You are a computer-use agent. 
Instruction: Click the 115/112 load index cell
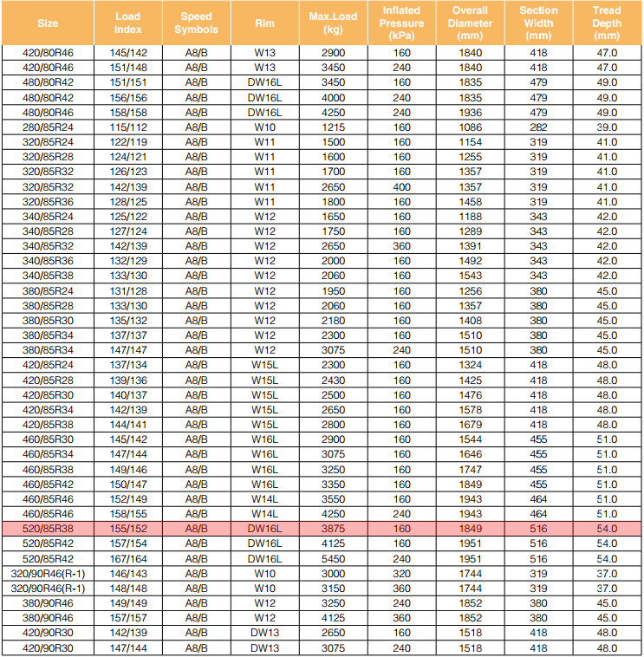point(127,127)
